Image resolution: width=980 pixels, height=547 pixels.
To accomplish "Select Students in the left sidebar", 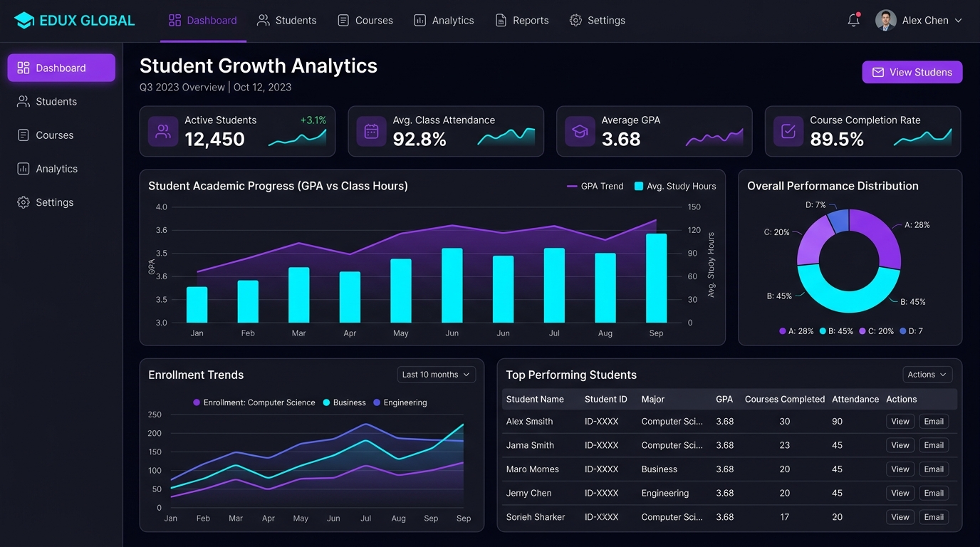I will coord(61,101).
